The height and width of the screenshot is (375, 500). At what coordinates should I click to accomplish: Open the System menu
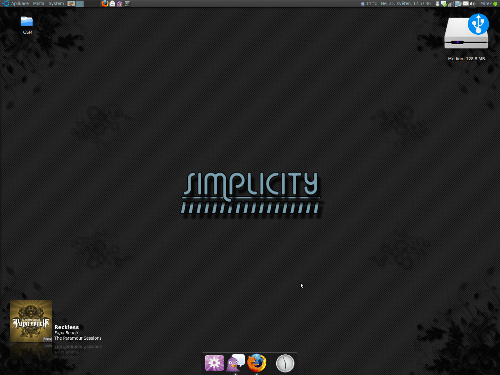coord(56,4)
